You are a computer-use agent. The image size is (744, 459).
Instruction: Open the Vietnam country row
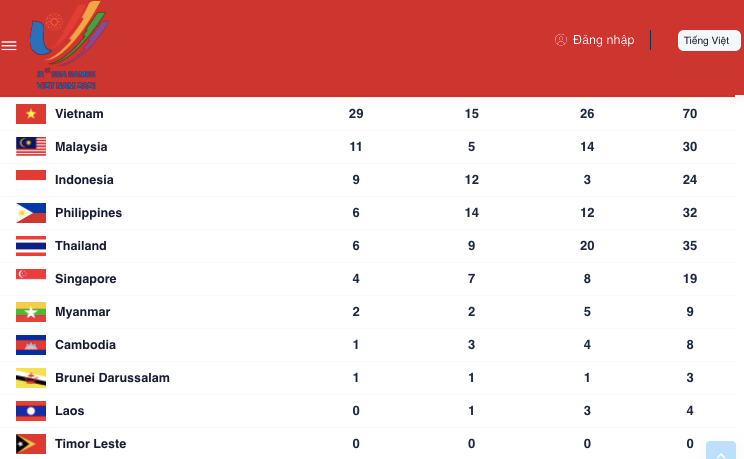coord(80,114)
